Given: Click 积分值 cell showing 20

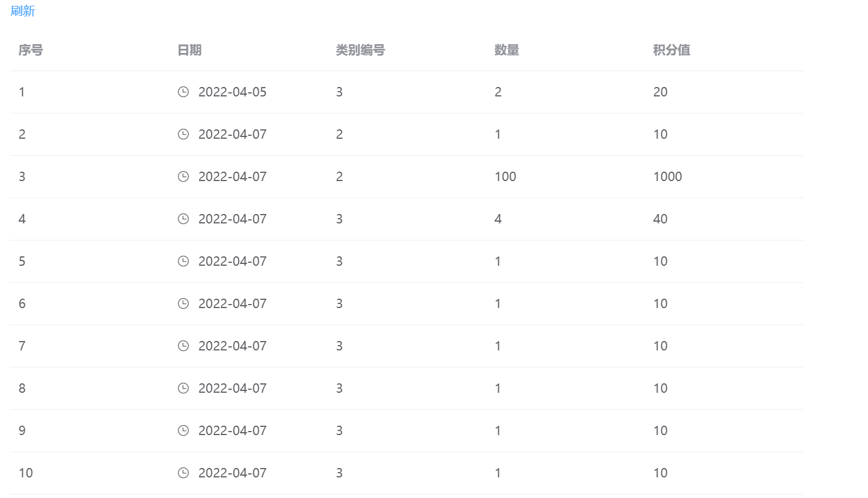Looking at the screenshot, I should click(x=661, y=92).
